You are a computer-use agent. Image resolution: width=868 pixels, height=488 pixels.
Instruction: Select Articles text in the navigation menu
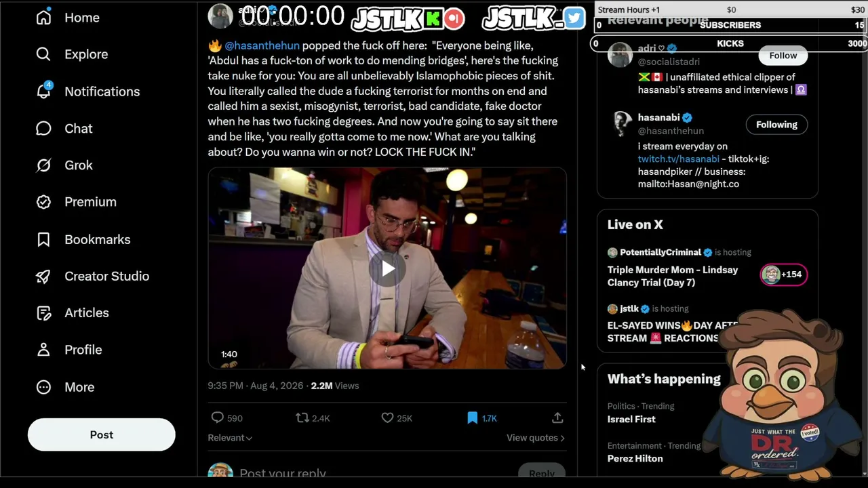pyautogui.click(x=87, y=312)
